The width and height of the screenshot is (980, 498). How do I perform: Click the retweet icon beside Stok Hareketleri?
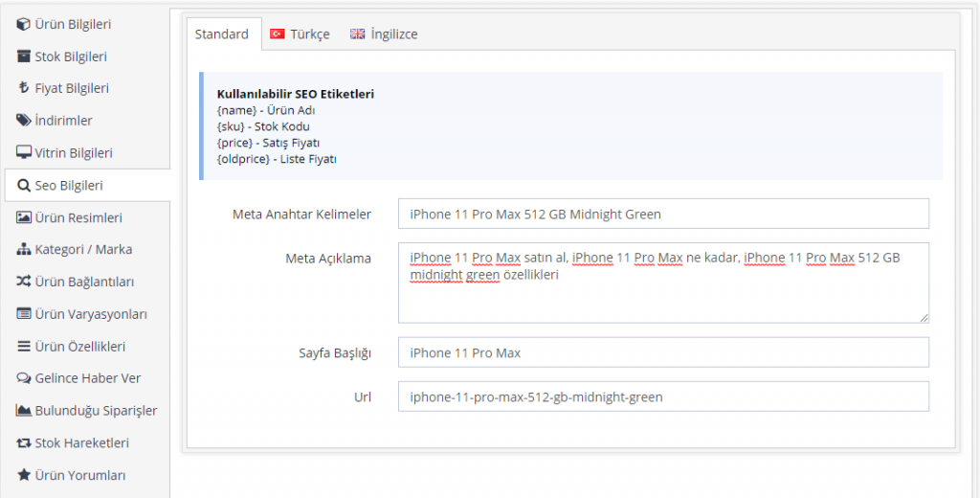24,443
